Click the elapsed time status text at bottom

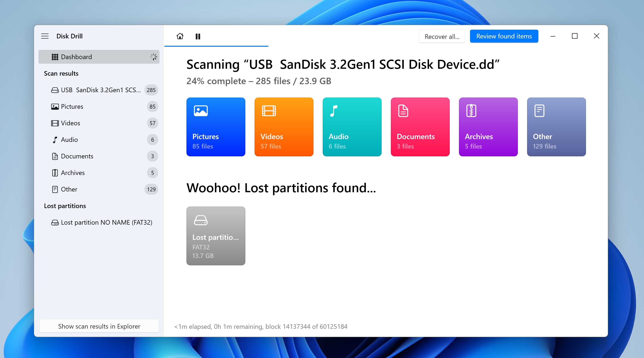pyautogui.click(x=261, y=326)
